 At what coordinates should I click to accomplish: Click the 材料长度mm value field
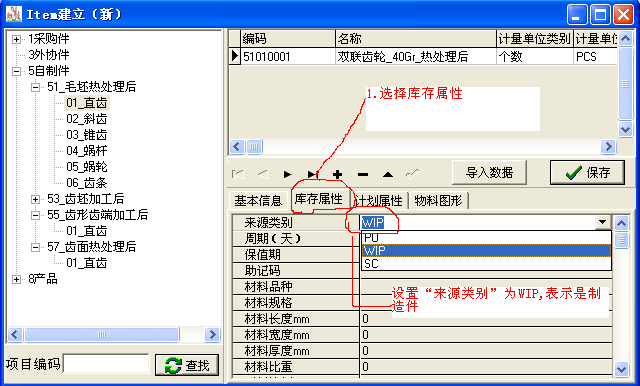[486, 319]
